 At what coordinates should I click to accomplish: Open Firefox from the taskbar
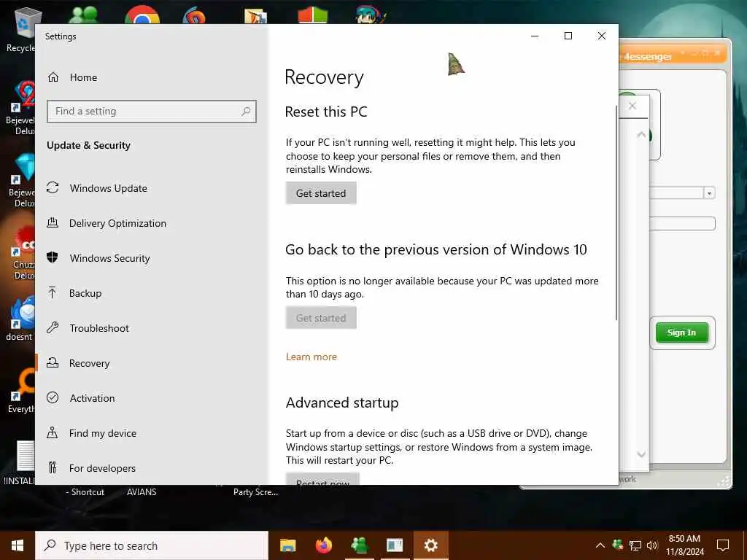tap(323, 545)
